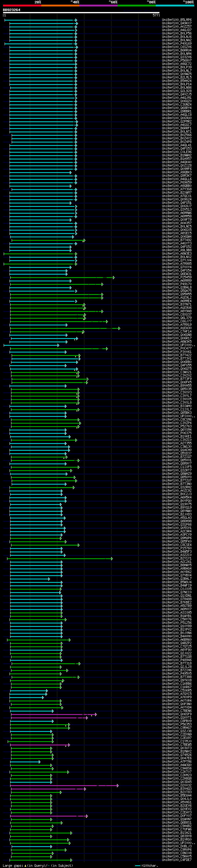Click the white query sequence ruler bar
Image resolution: width=197 pixels, height=868 pixels.
click(x=81, y=12)
